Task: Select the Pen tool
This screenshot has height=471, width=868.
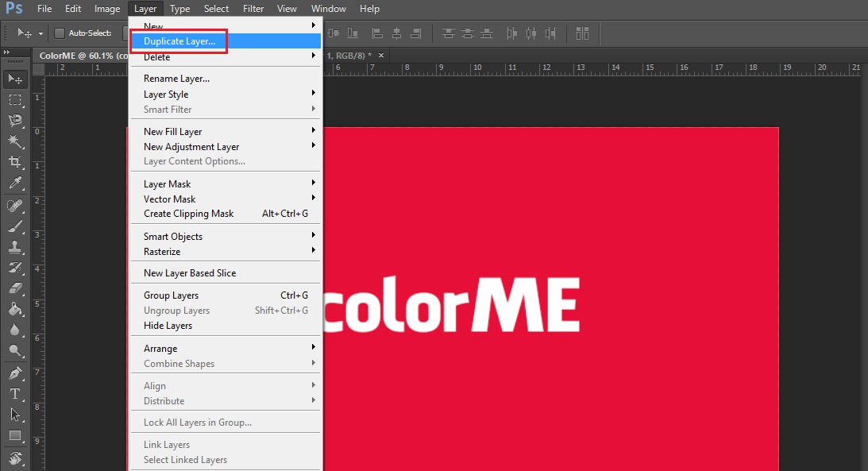Action: click(x=14, y=373)
